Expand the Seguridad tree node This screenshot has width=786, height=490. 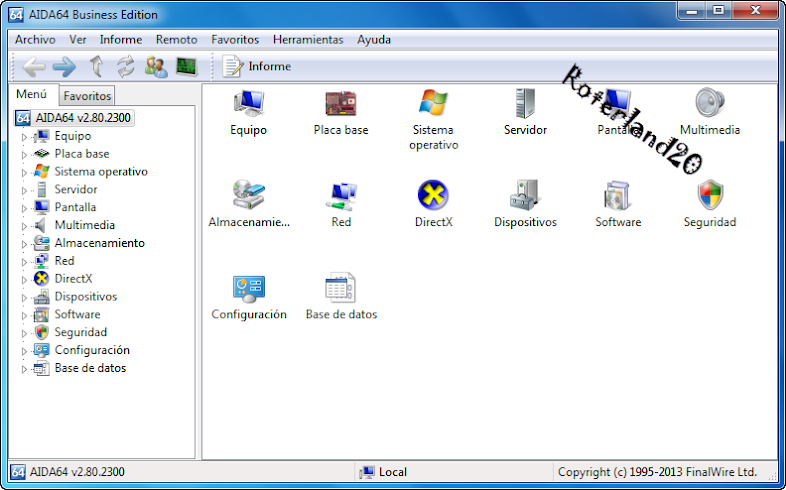24,333
